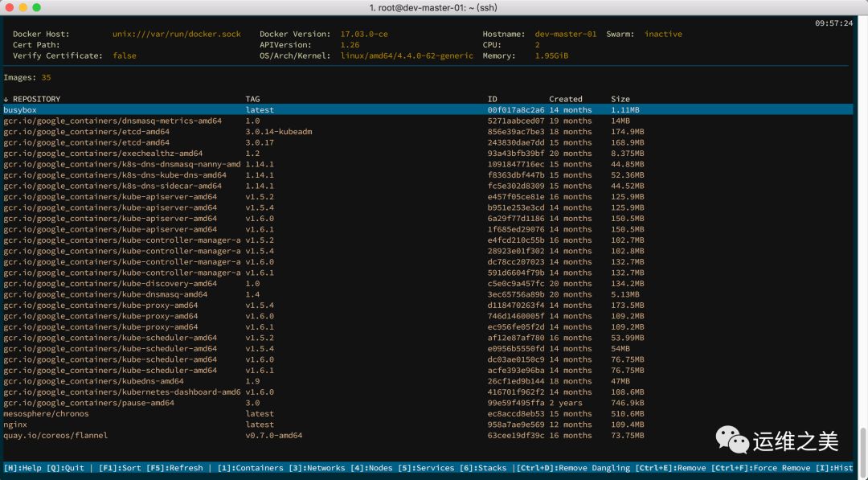
Task: Click image ID 746d1460005f
Action: coord(516,316)
